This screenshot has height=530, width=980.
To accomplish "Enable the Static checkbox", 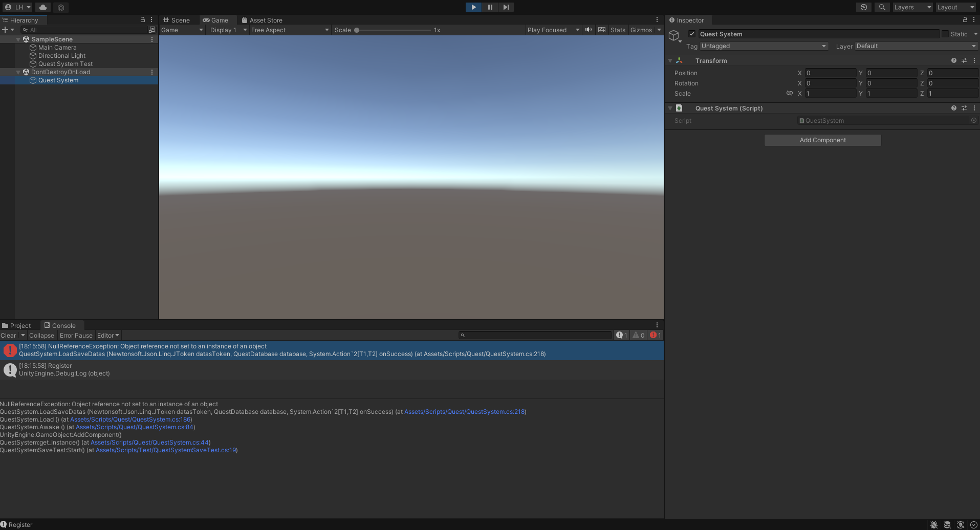I will coord(945,34).
